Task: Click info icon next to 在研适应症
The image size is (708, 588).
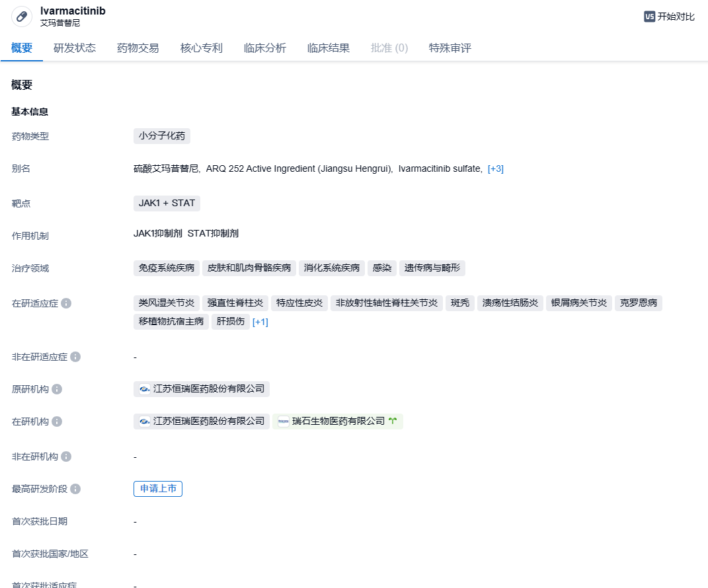Action: pos(66,303)
